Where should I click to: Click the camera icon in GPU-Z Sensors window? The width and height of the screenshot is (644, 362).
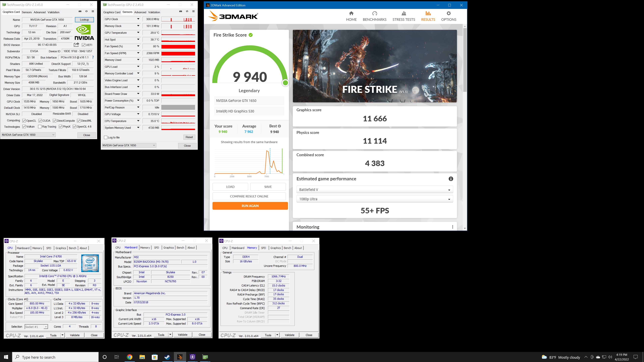[180, 12]
